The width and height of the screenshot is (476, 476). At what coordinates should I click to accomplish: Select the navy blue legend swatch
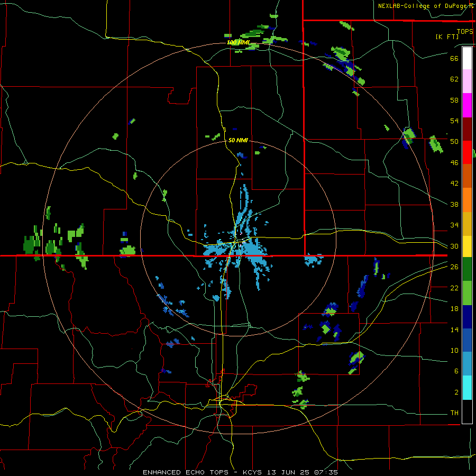pos(467,317)
